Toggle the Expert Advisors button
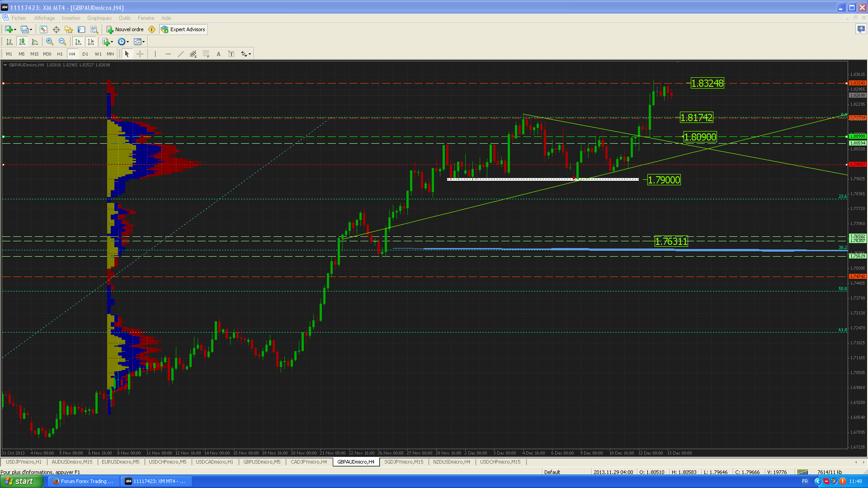868x488 pixels. click(x=184, y=29)
